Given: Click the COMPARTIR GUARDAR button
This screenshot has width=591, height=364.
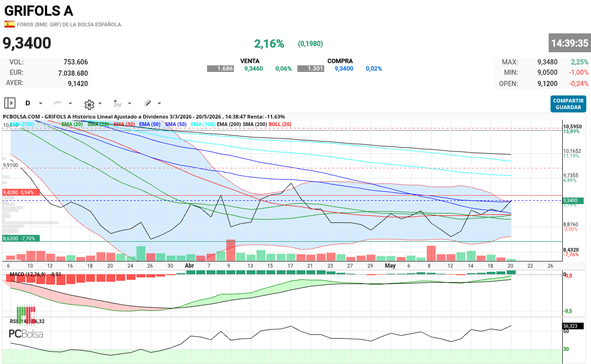Looking at the screenshot, I should click(568, 104).
